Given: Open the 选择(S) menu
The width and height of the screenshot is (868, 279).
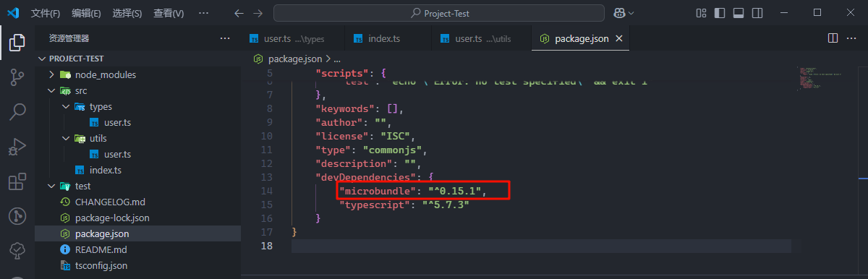Looking at the screenshot, I should coord(127,13).
